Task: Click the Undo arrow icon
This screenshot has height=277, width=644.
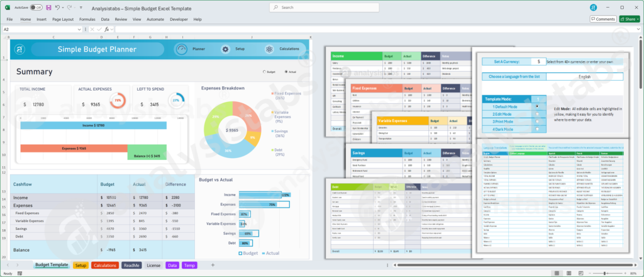Action: coord(58,8)
